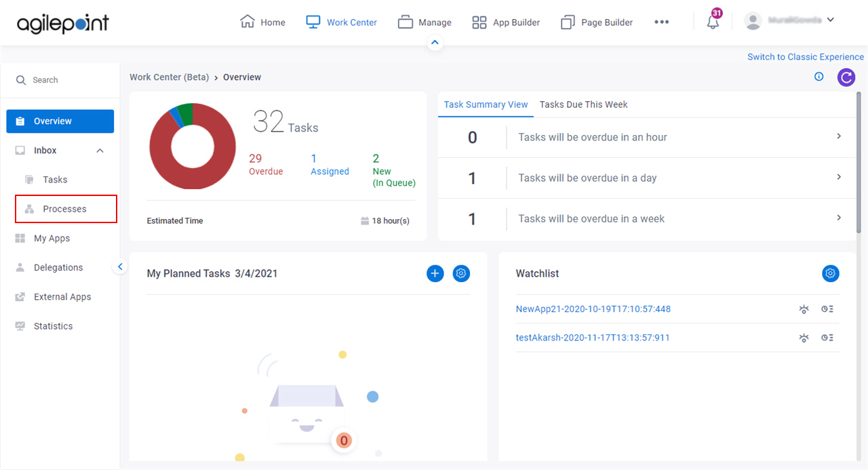This screenshot has width=868, height=470.
Task: Select Overview in the sidebar
Action: click(x=60, y=121)
